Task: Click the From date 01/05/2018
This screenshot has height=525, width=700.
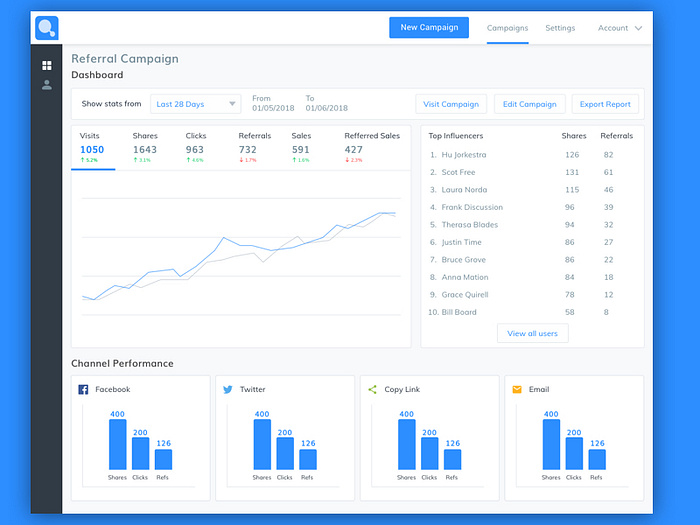Action: coord(273,108)
